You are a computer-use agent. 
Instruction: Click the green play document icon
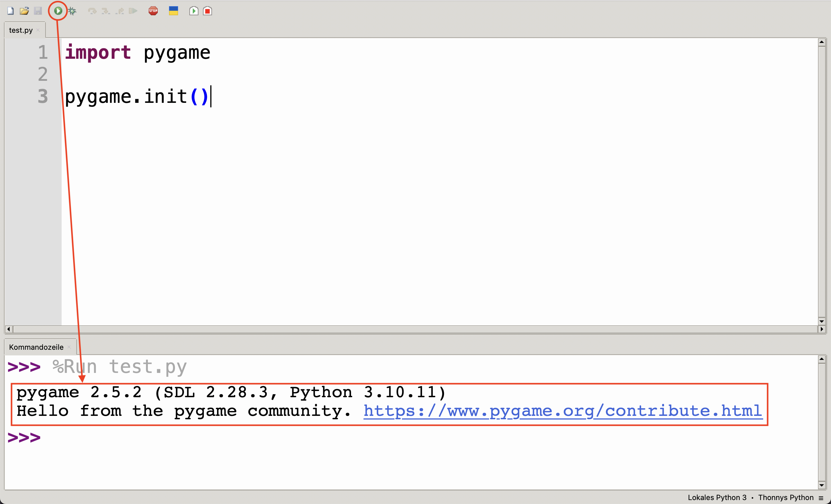194,11
